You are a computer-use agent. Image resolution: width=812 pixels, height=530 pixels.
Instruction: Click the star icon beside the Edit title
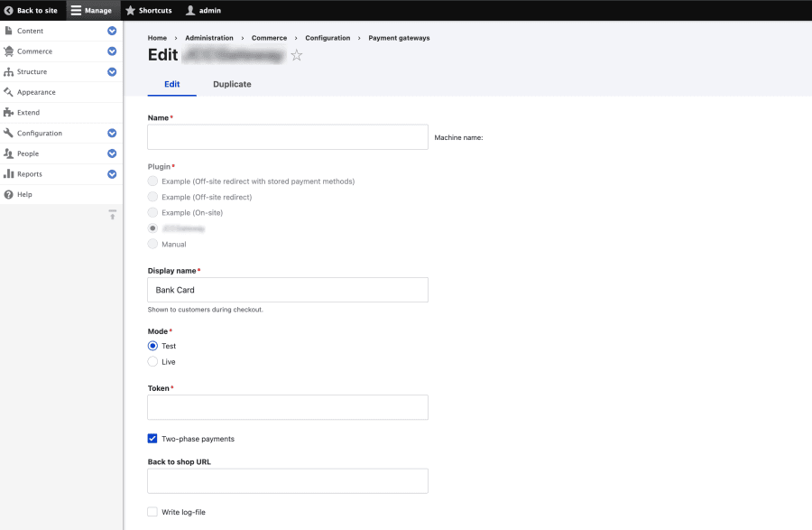(x=297, y=56)
